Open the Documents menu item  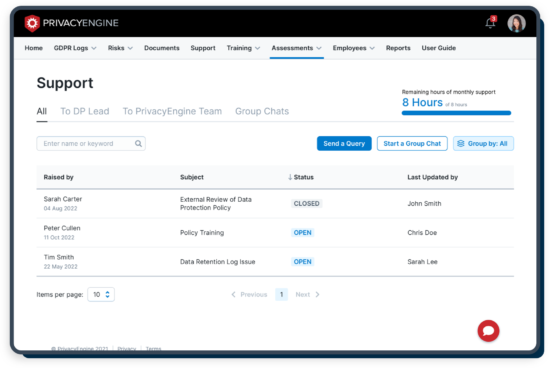(x=162, y=48)
